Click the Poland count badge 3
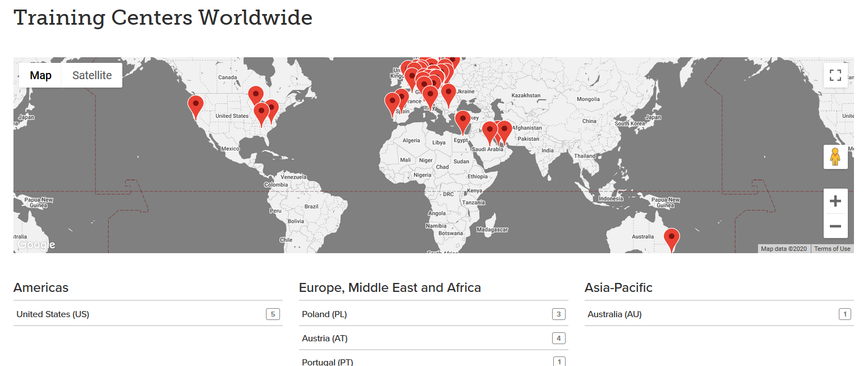This screenshot has height=366, width=868. [558, 314]
